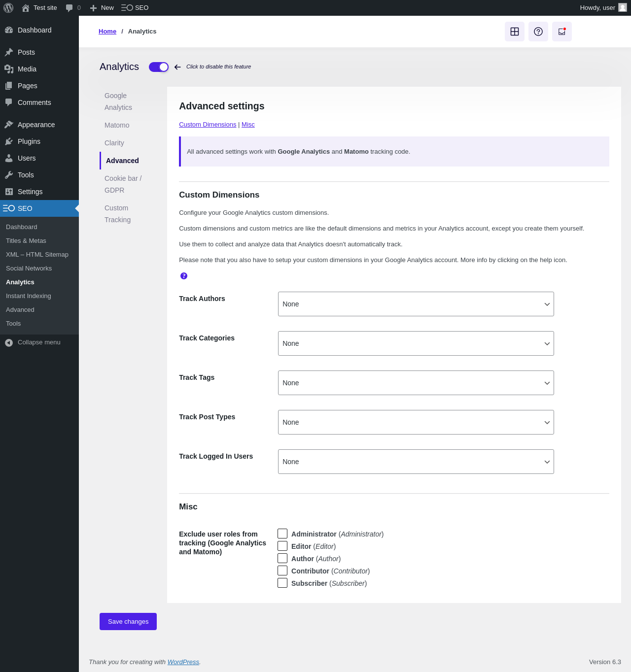The height and width of the screenshot is (672, 631).
Task: Open SEO submenu Dashboard item
Action: point(22,227)
